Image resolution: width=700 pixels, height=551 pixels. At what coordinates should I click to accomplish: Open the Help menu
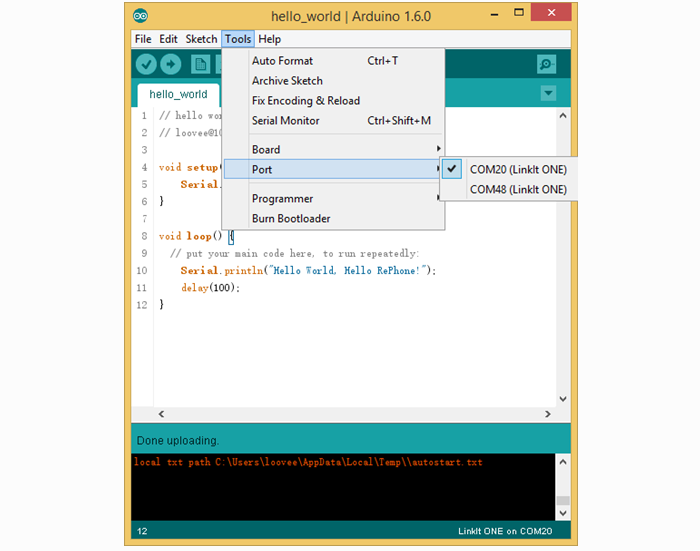[x=270, y=39]
